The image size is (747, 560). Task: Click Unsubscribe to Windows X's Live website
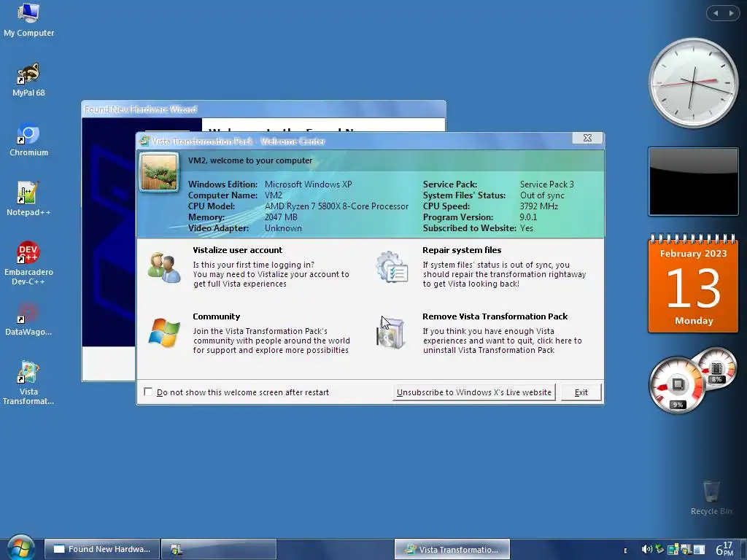point(474,392)
